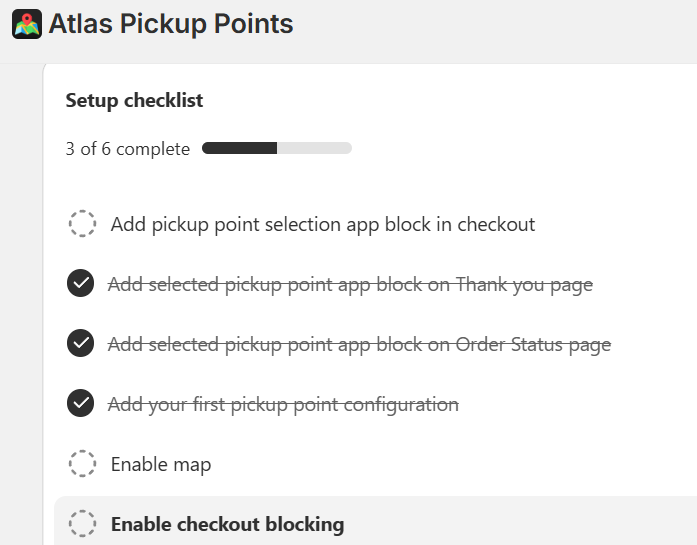
Task: Click empty space right of Enable checkout blocking
Action: 520,524
